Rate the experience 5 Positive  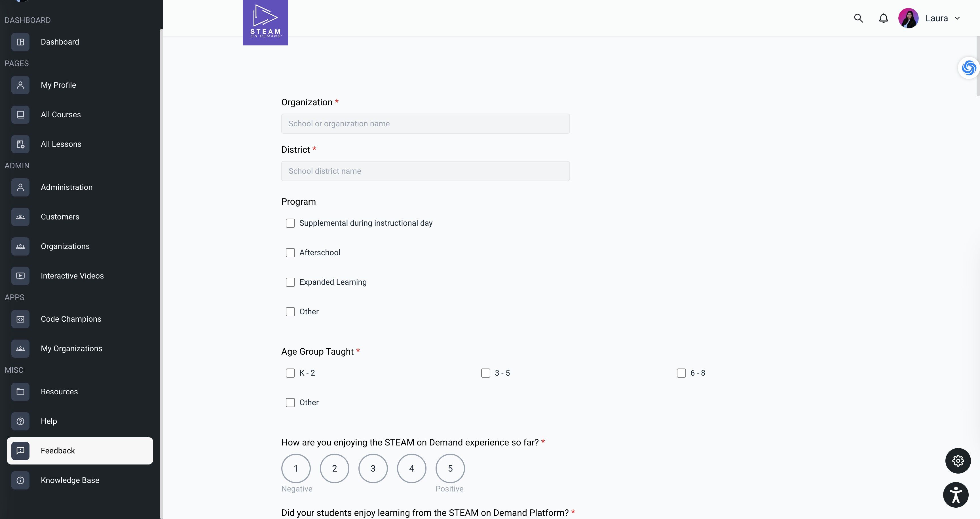click(x=450, y=468)
